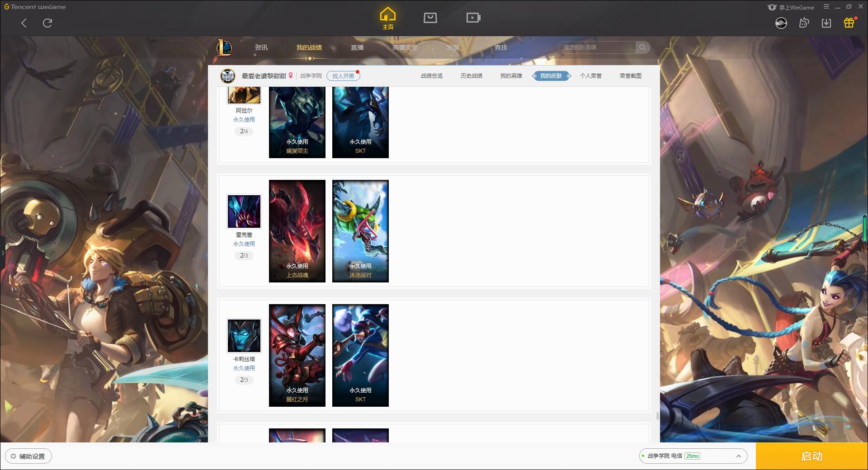The width and height of the screenshot is (868, 470).
Task: Click the summoner profile avatar icon
Action: 228,76
